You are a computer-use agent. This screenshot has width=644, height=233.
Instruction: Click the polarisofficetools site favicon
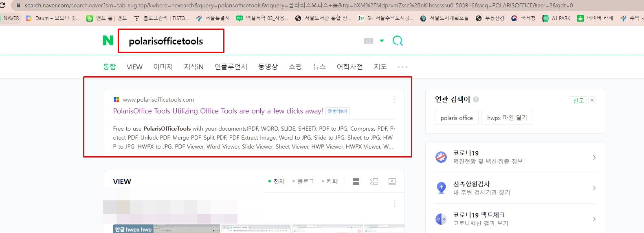tap(116, 100)
